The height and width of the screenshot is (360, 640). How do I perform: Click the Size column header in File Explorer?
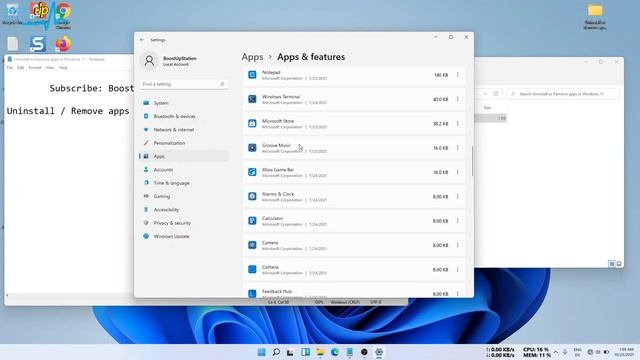click(x=487, y=108)
